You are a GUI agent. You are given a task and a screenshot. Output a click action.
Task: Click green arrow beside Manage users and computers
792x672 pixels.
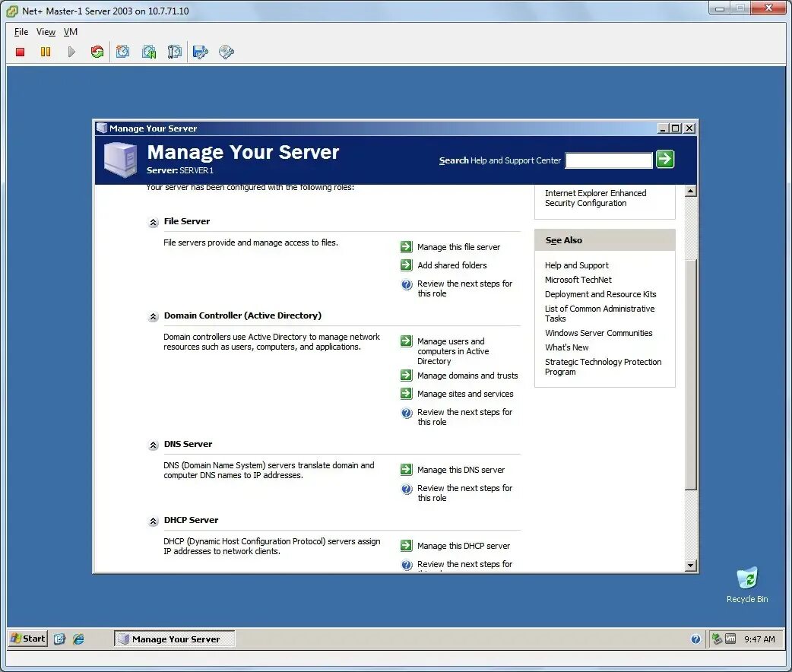(406, 341)
